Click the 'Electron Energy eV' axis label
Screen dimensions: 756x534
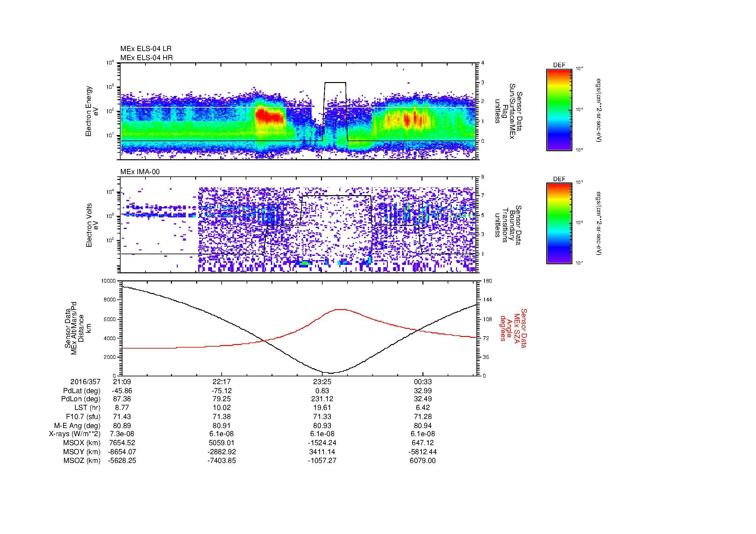coord(92,111)
